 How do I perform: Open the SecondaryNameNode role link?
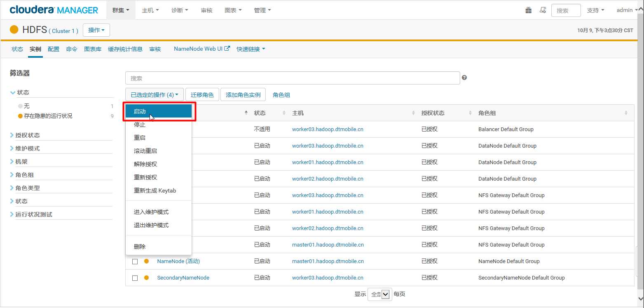pos(183,277)
